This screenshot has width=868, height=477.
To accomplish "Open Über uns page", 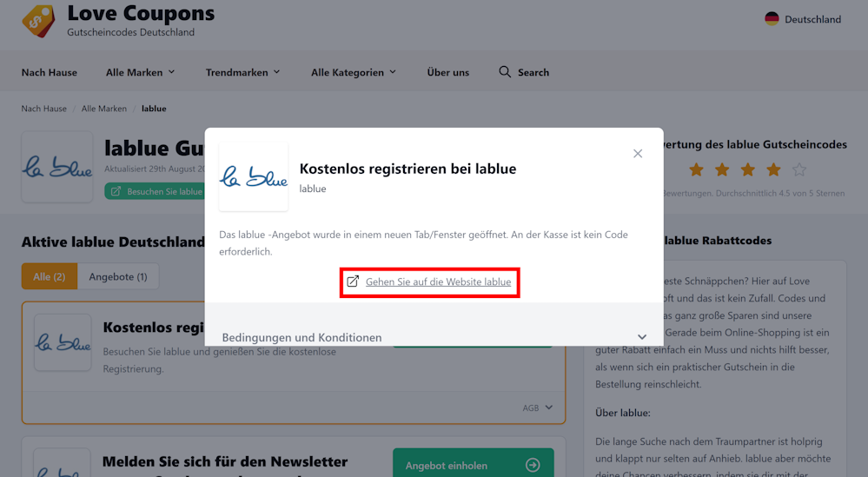I will coord(447,72).
